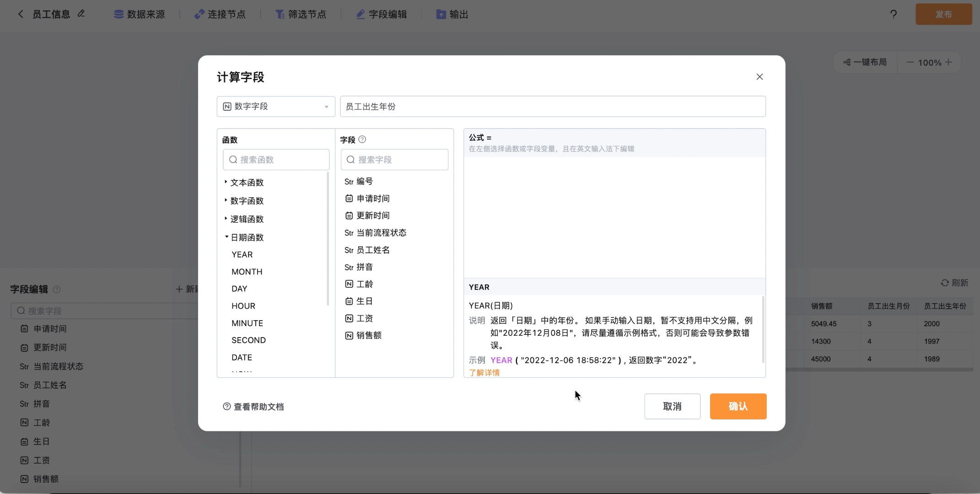Collapse the 日期函数 category

tap(244, 237)
